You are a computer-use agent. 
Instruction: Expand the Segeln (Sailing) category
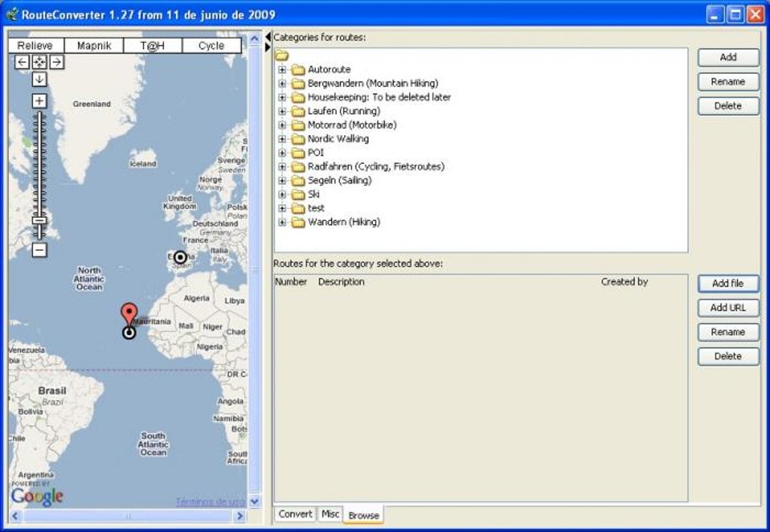[282, 180]
